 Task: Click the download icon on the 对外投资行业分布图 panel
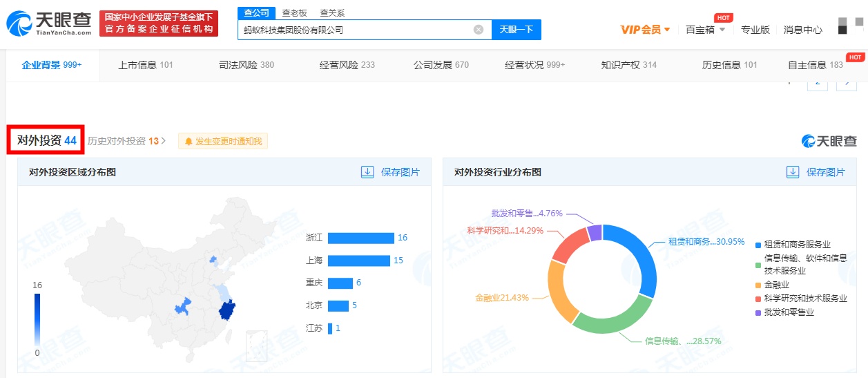793,172
